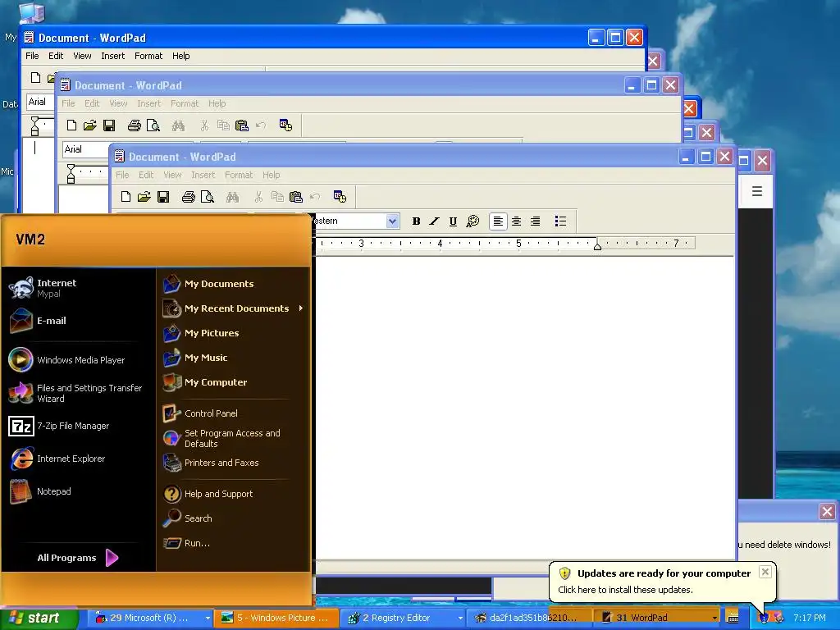This screenshot has width=840, height=630.
Task: Click Open folder icon in front WordPad
Action: pyautogui.click(x=144, y=197)
